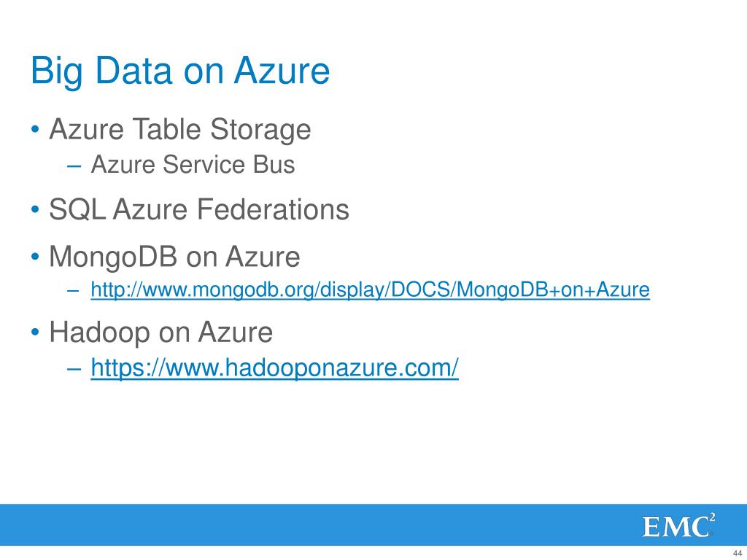Click the dash before the mongodb.org link
This screenshot has height=560, width=747.
pos(74,291)
